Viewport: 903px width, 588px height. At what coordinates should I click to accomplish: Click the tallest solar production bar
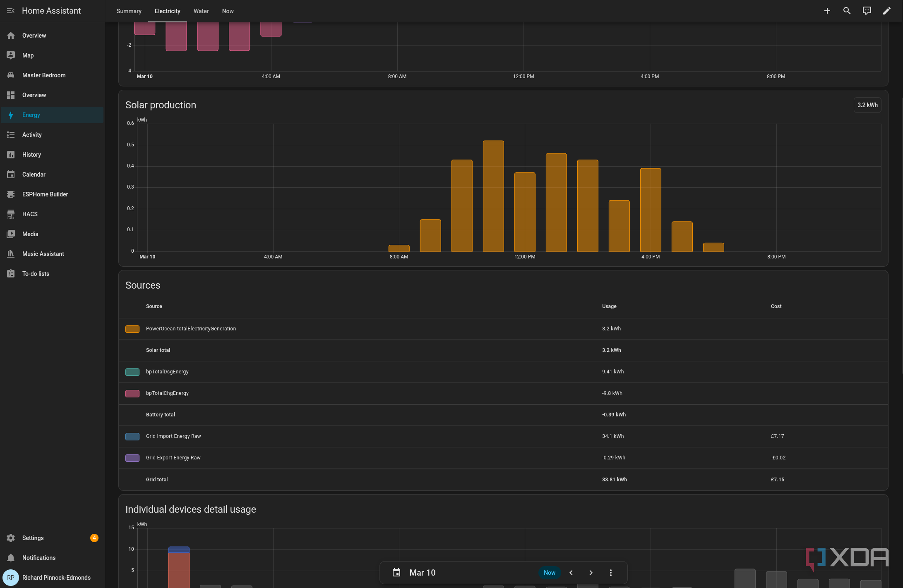[493, 196]
